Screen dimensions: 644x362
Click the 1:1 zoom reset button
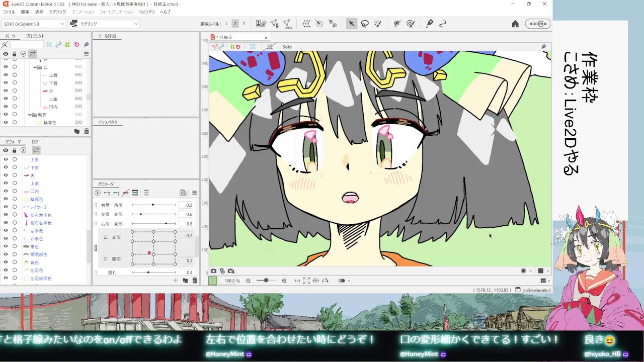[x=297, y=281]
